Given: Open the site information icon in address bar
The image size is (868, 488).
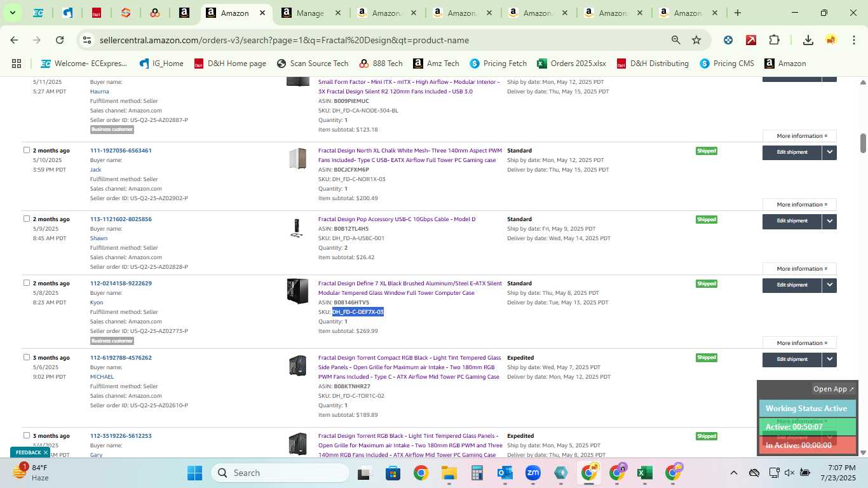Looking at the screenshot, I should pyautogui.click(x=87, y=40).
